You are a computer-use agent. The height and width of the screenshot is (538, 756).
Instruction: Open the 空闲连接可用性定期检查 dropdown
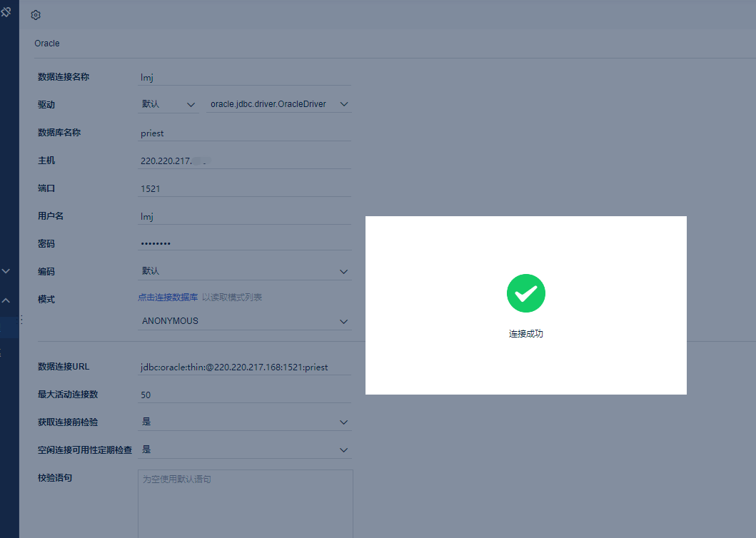click(x=244, y=450)
